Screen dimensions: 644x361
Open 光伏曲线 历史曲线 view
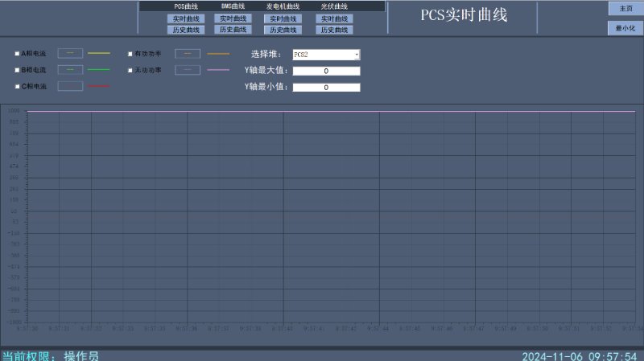(x=334, y=30)
